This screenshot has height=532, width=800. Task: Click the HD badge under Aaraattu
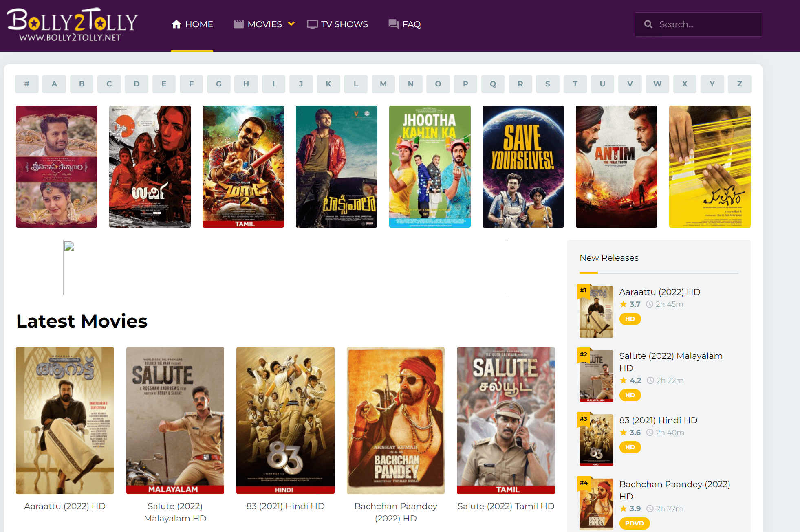630,319
